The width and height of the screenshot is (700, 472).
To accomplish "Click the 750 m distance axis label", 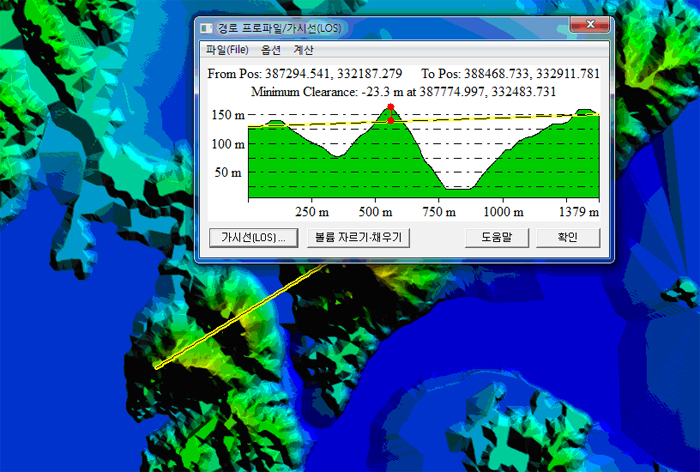I will click(439, 212).
